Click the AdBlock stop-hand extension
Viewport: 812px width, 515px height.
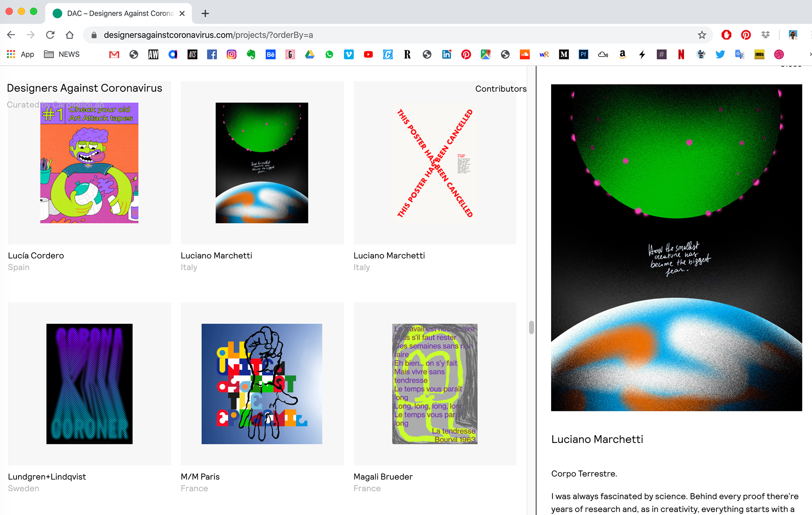click(x=727, y=35)
